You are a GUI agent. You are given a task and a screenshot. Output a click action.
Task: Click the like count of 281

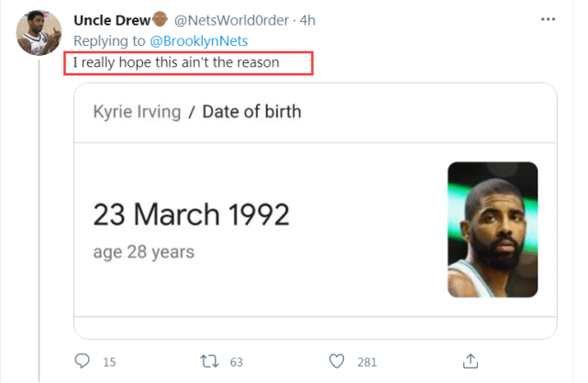click(x=367, y=362)
